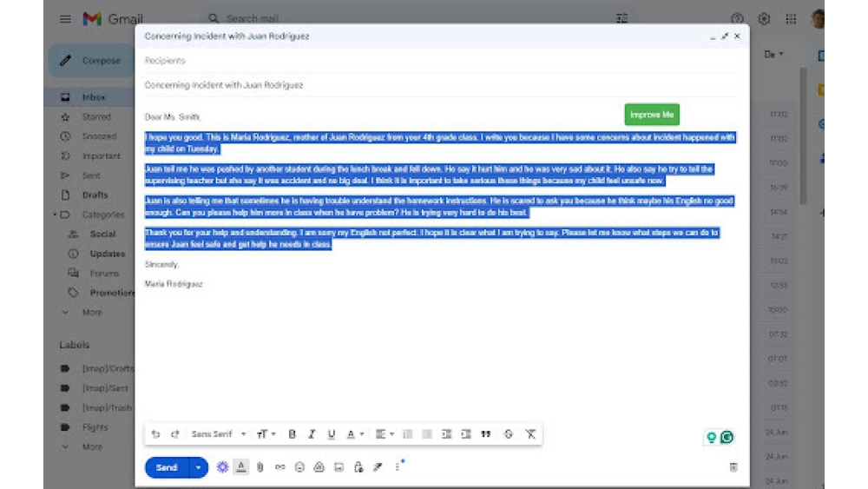
Task: Toggle the formatting options bar
Action: tap(240, 467)
